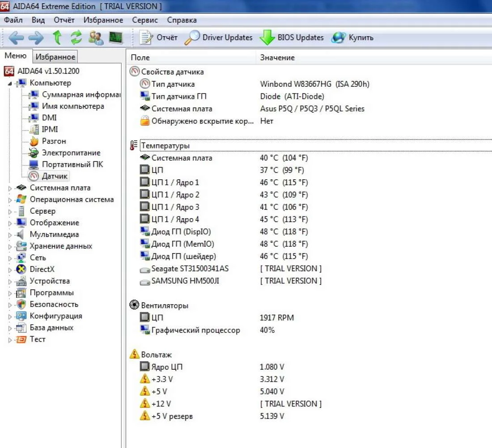Image resolution: width=492 pixels, height=448 pixels.
Task: Click the SAMSUNG HM500JI drive icon
Action: point(144,282)
